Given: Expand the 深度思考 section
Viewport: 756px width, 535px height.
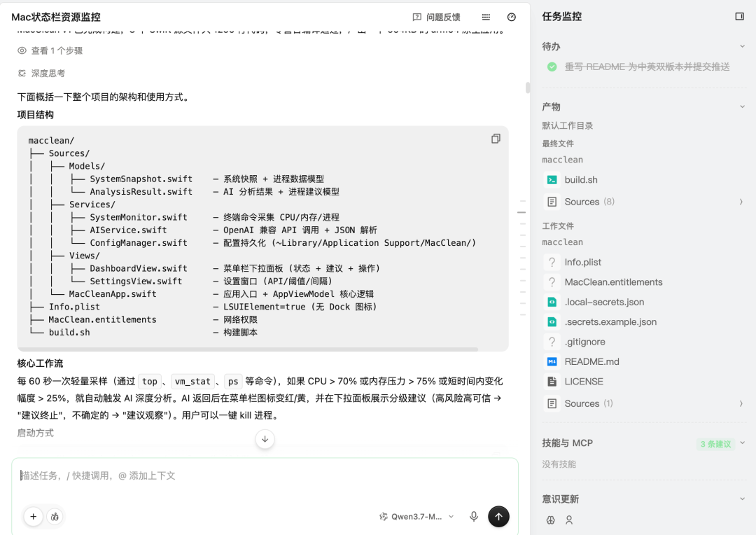Looking at the screenshot, I should (x=41, y=74).
